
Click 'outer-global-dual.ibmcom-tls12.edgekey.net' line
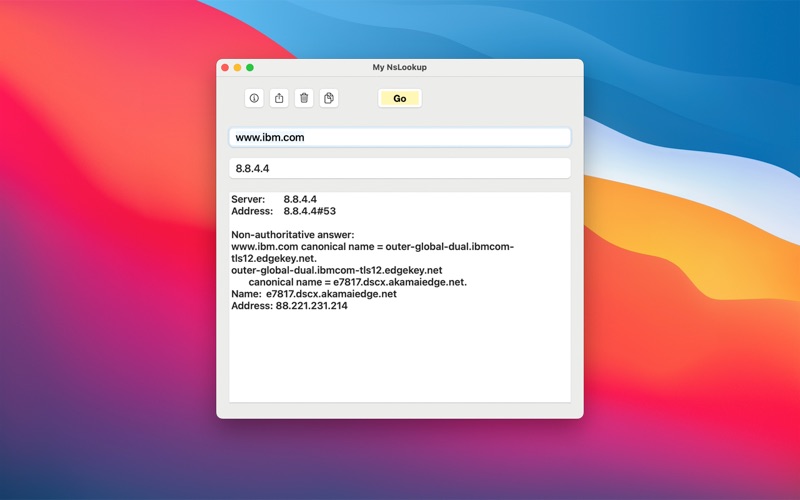click(337, 270)
